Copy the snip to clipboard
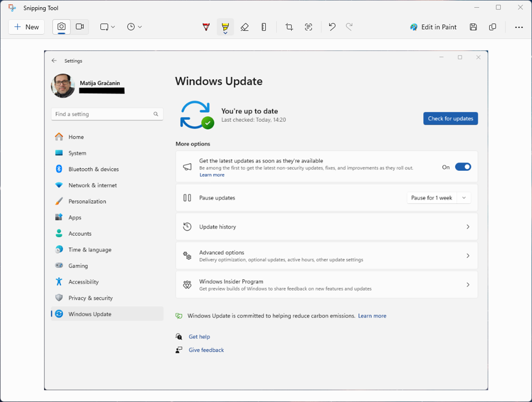 point(493,27)
